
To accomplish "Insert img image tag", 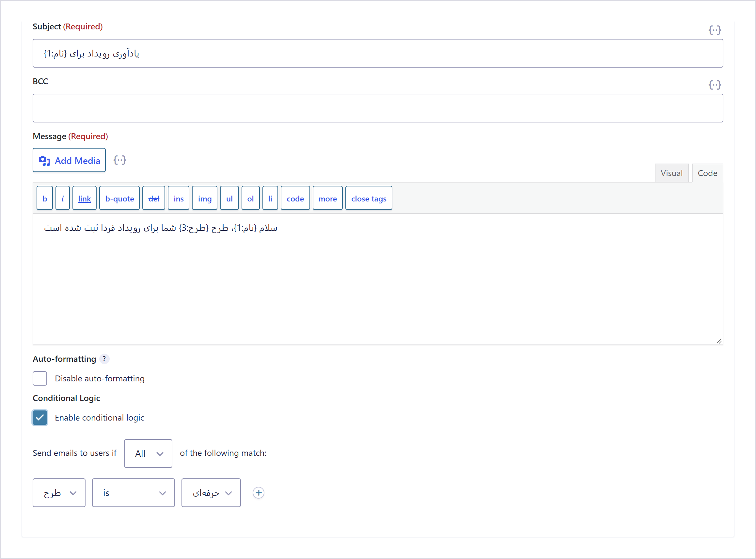I will point(205,198).
